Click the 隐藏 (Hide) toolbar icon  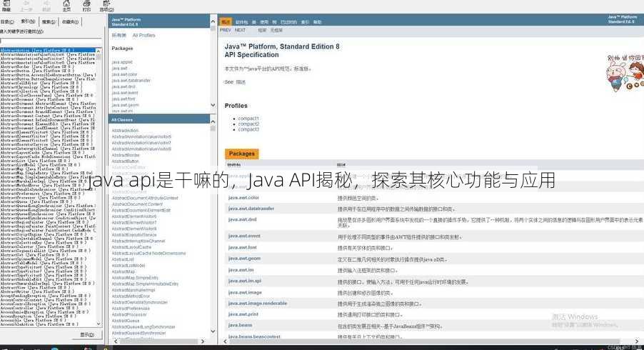(6, 5)
